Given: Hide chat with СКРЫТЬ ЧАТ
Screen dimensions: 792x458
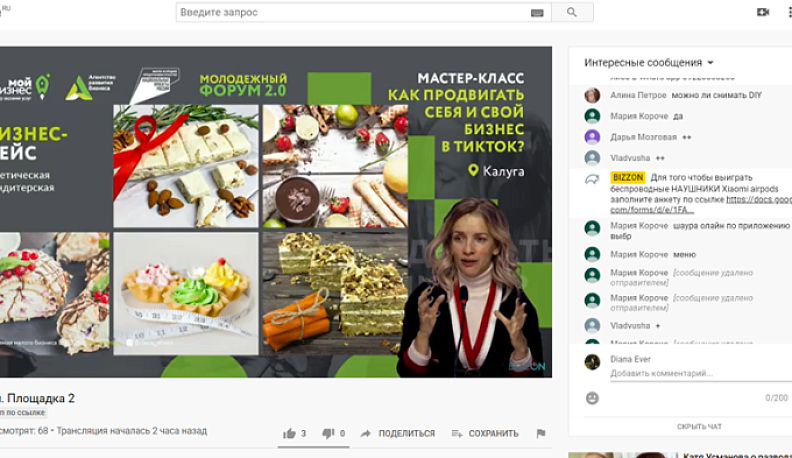Looking at the screenshot, I should click(x=699, y=427).
